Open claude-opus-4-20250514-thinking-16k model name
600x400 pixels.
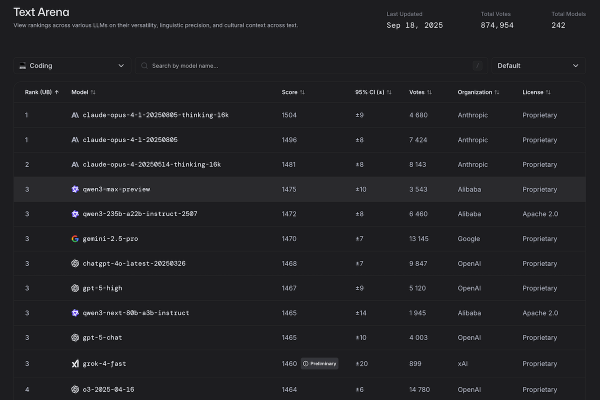click(152, 165)
